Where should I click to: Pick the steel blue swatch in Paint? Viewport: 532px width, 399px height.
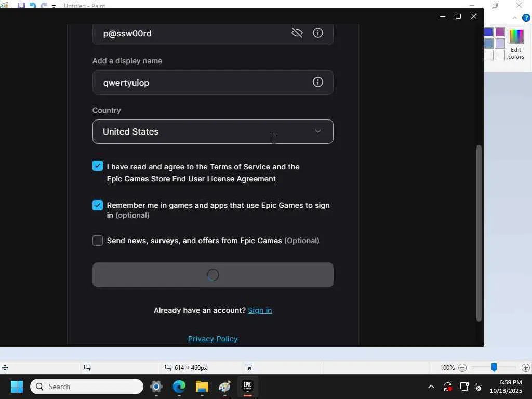(x=488, y=44)
